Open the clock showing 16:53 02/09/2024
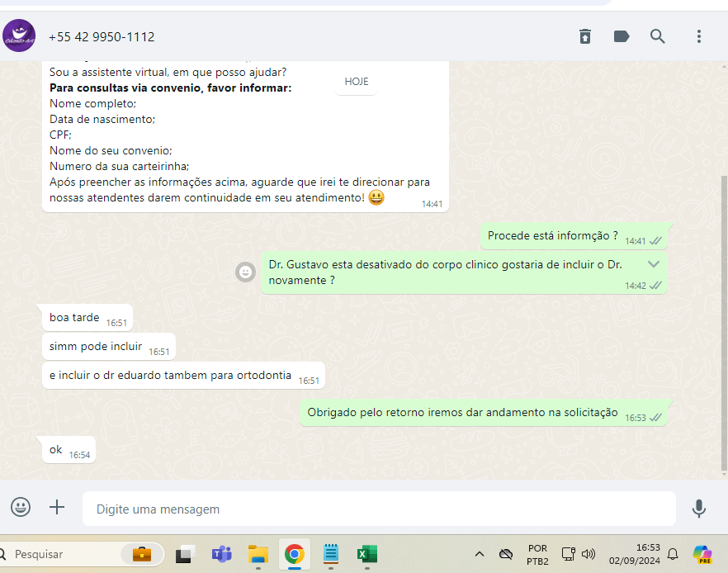 point(635,554)
